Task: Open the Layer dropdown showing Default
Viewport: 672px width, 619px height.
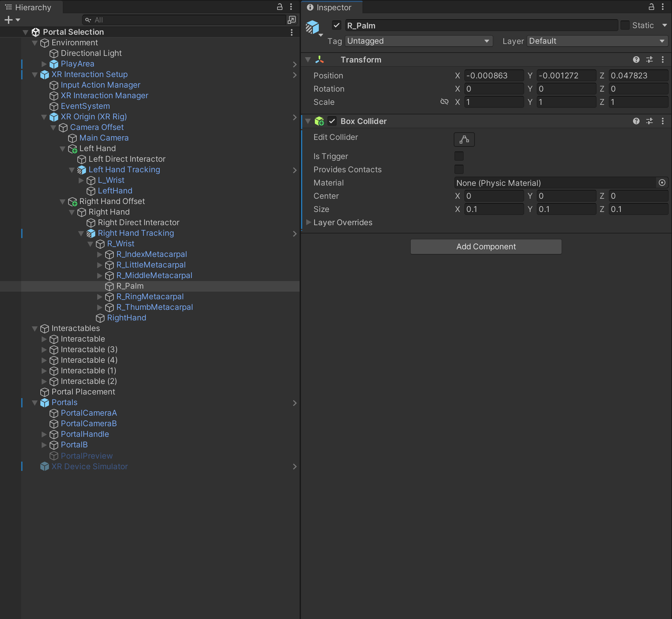Action: pos(597,41)
